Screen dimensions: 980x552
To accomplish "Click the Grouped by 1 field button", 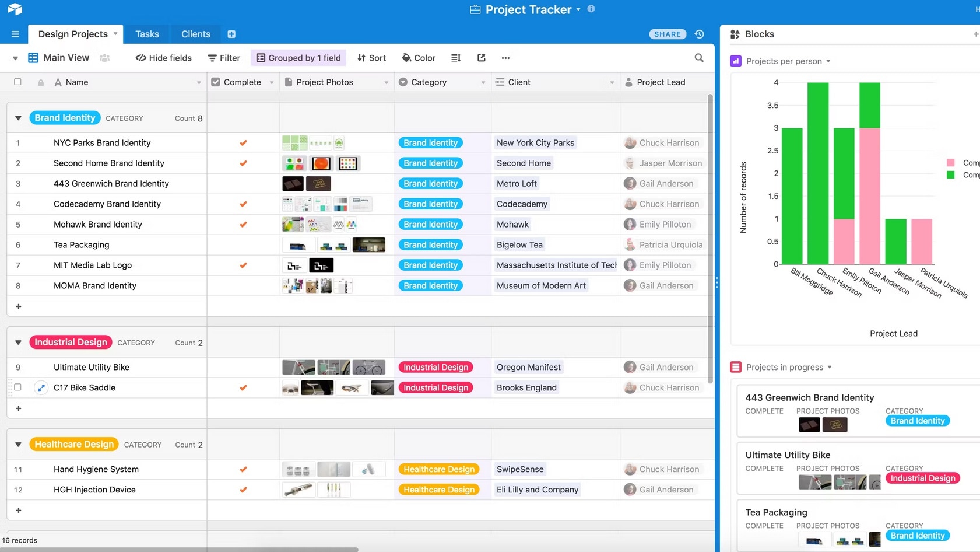I will tap(298, 58).
